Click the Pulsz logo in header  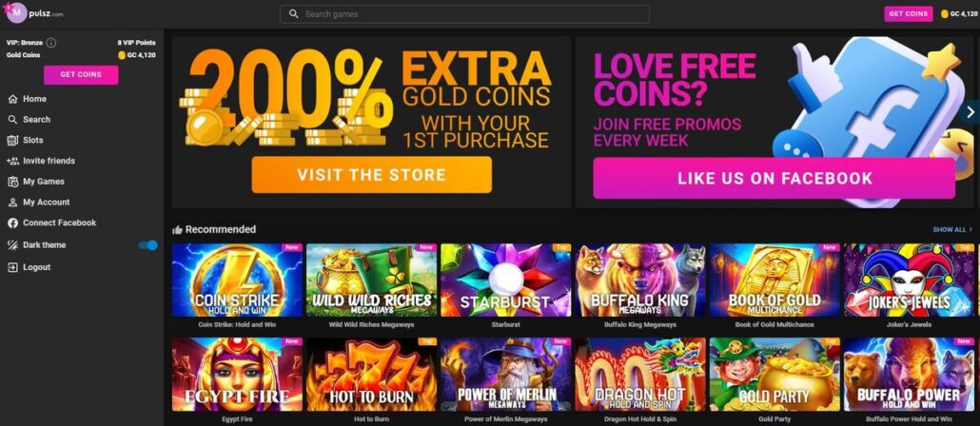[x=34, y=13]
